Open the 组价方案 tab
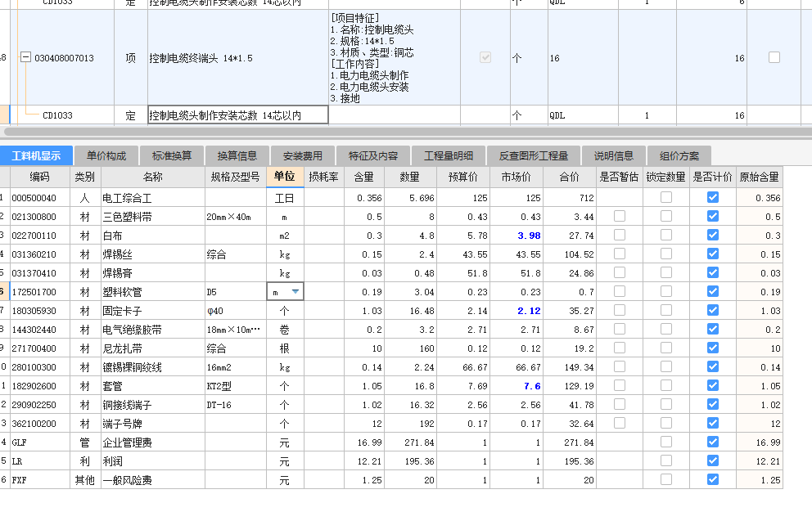Viewport: 812px width, 512px height. click(x=679, y=156)
